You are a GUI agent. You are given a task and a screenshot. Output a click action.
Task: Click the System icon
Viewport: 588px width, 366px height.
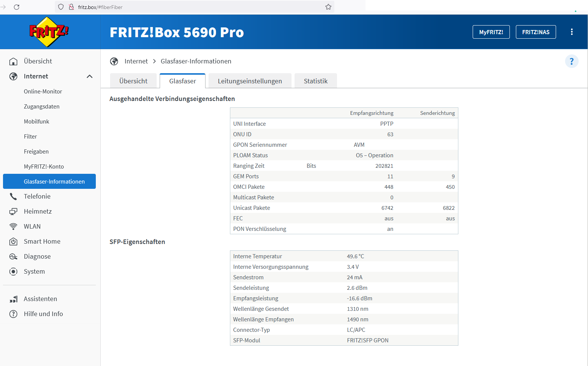(x=14, y=271)
